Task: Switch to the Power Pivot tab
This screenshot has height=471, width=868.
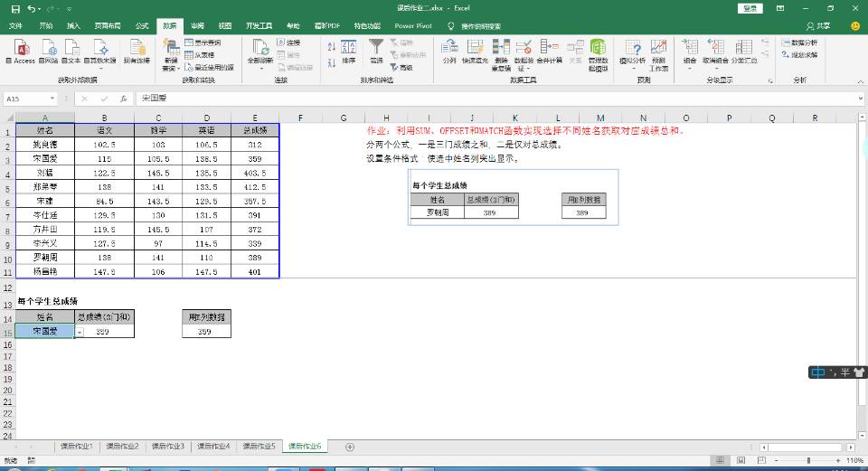Action: point(413,26)
